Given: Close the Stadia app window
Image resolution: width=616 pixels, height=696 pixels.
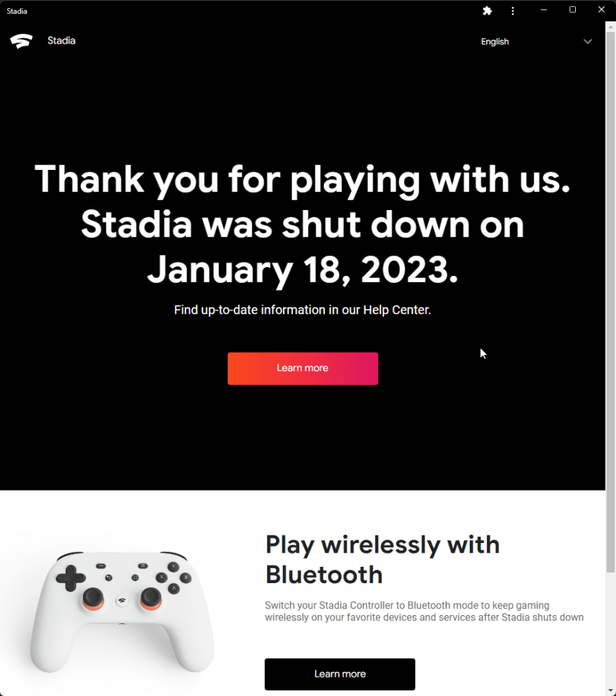Looking at the screenshot, I should 601,10.
